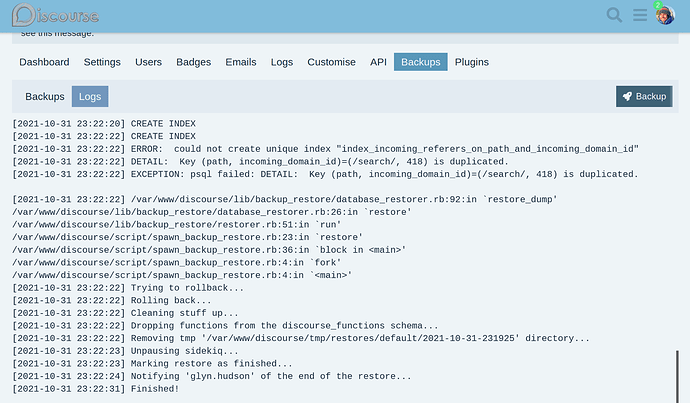Go to Discourse home via logo

tap(55, 15)
